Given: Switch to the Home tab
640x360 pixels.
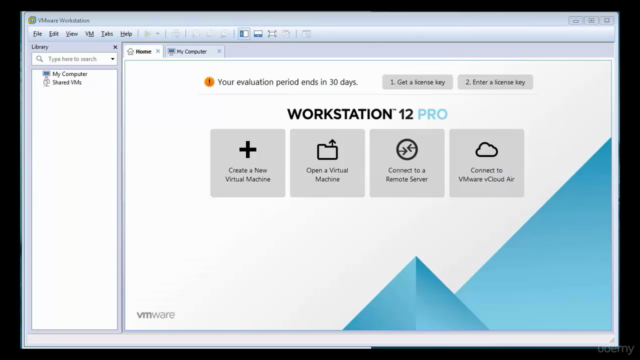Looking at the screenshot, I should coord(143,51).
